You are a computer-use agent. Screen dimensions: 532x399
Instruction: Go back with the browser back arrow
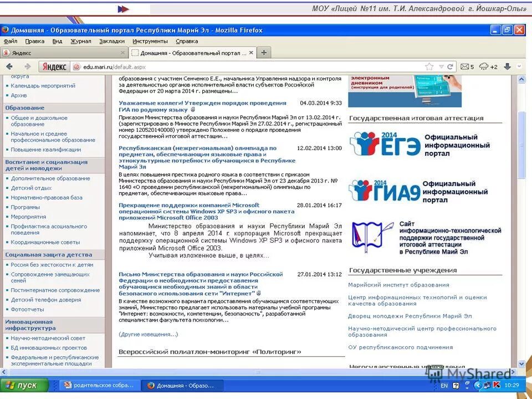[x=9, y=66]
